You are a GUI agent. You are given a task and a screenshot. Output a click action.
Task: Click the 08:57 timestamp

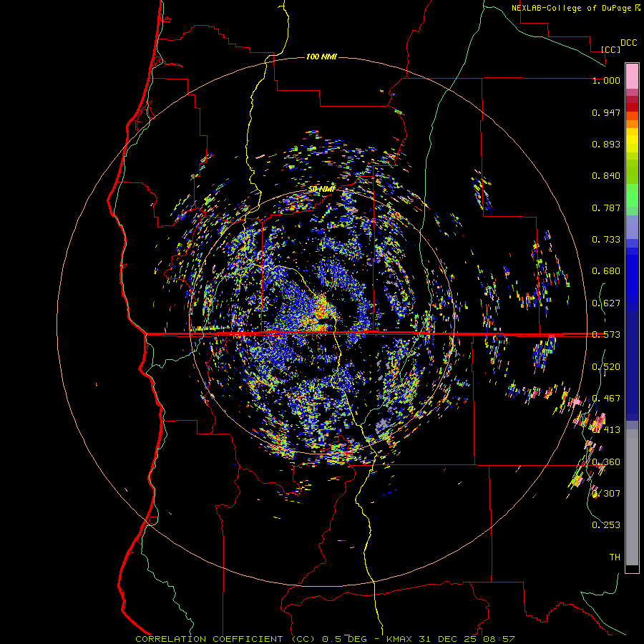[498, 639]
